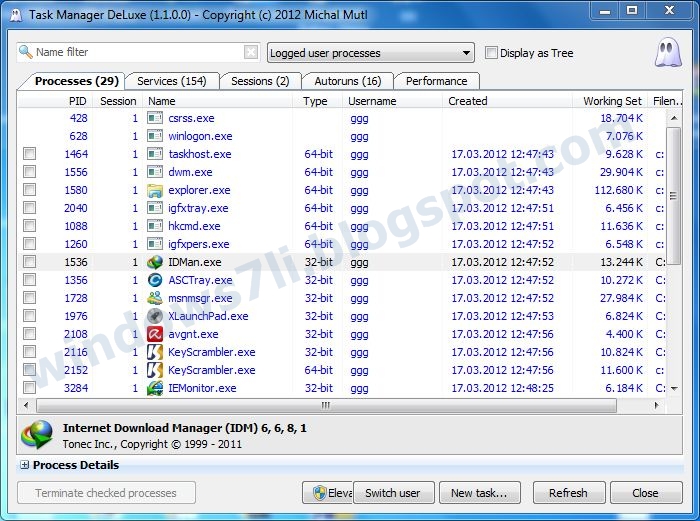Click the taskhost.exe process icon
This screenshot has width=700, height=521.
tap(155, 154)
